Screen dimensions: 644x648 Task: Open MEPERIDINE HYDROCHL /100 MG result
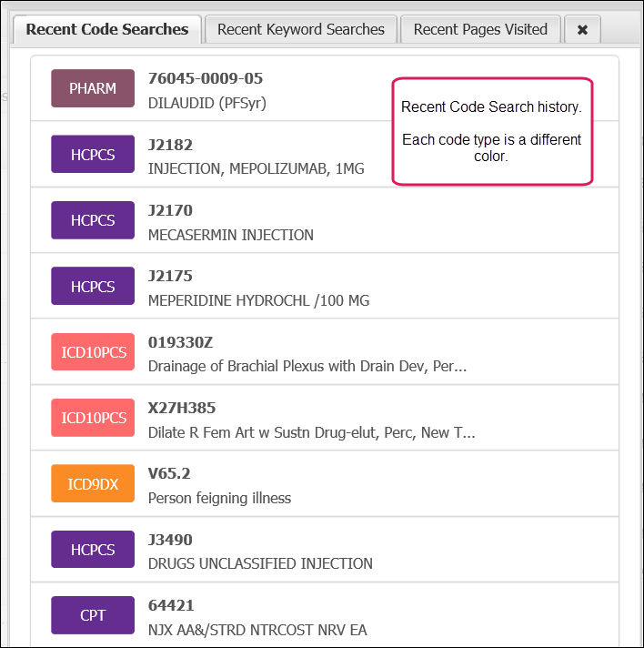point(258,300)
